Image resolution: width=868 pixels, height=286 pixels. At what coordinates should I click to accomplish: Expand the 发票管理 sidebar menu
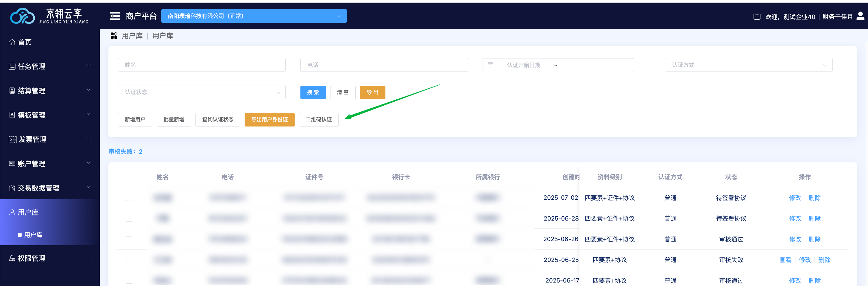pyautogui.click(x=49, y=139)
